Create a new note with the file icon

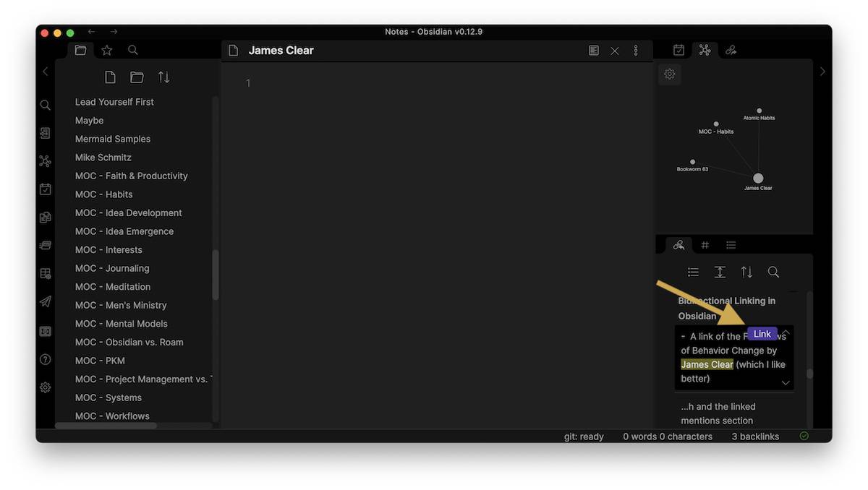110,77
